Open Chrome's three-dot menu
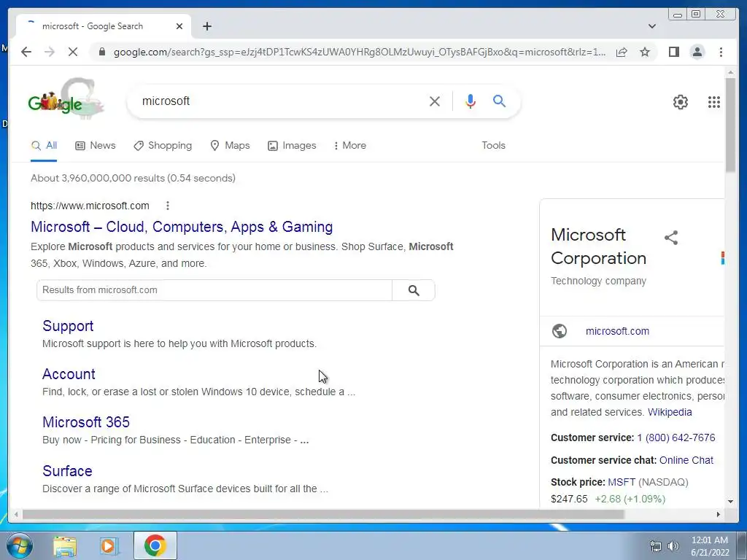747x560 pixels. coord(721,52)
